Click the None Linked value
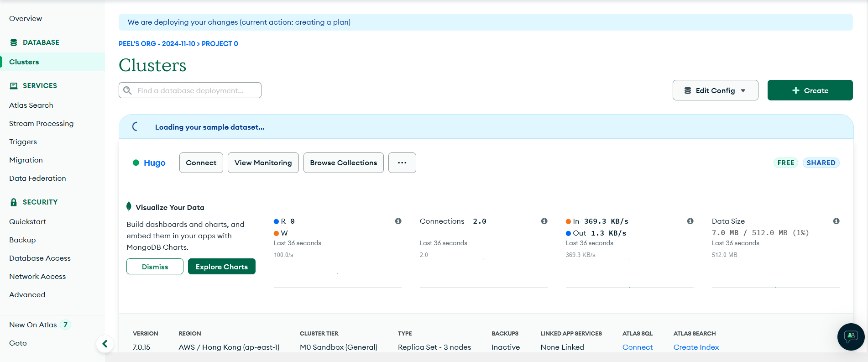The image size is (868, 362). coord(562,347)
